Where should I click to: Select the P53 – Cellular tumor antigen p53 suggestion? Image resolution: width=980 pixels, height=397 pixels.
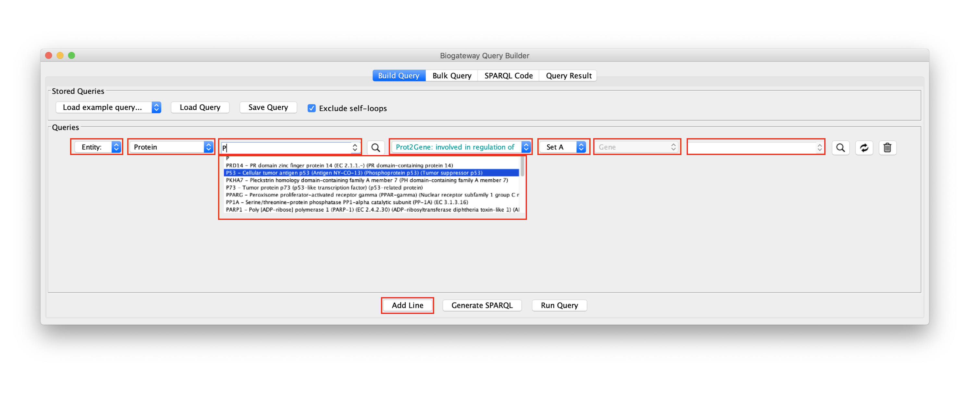click(372, 173)
